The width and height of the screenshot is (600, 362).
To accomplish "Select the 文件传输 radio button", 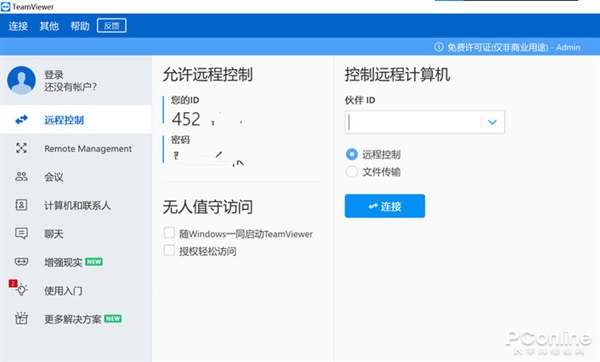I will tap(352, 171).
